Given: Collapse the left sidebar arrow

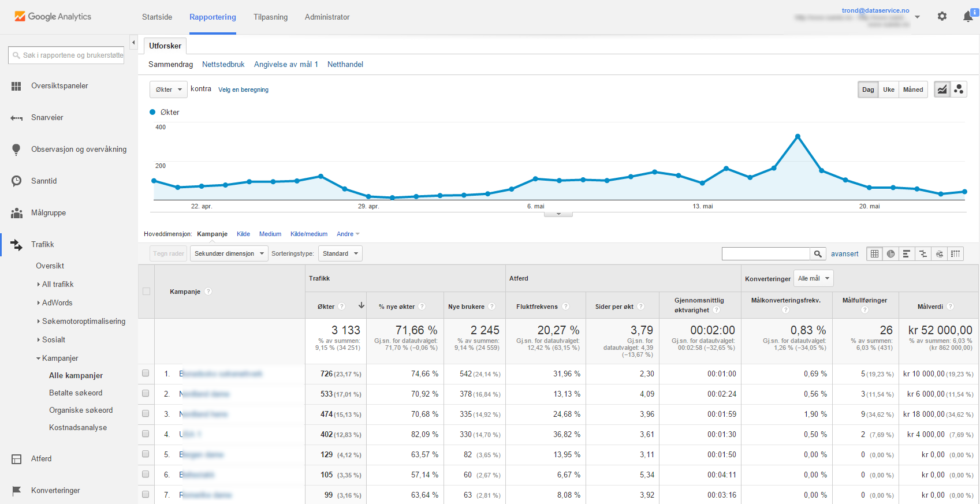Looking at the screenshot, I should coord(133,43).
